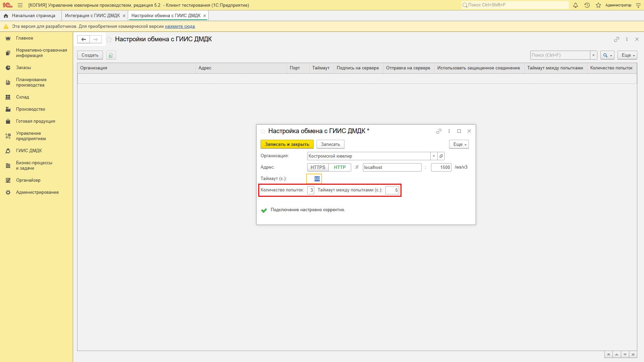Open list form three-dots menu
This screenshot has width=644, height=362.
(x=627, y=39)
